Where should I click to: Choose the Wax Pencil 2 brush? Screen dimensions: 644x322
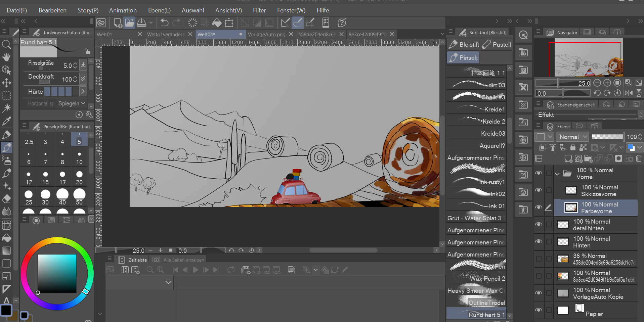[x=476, y=278]
